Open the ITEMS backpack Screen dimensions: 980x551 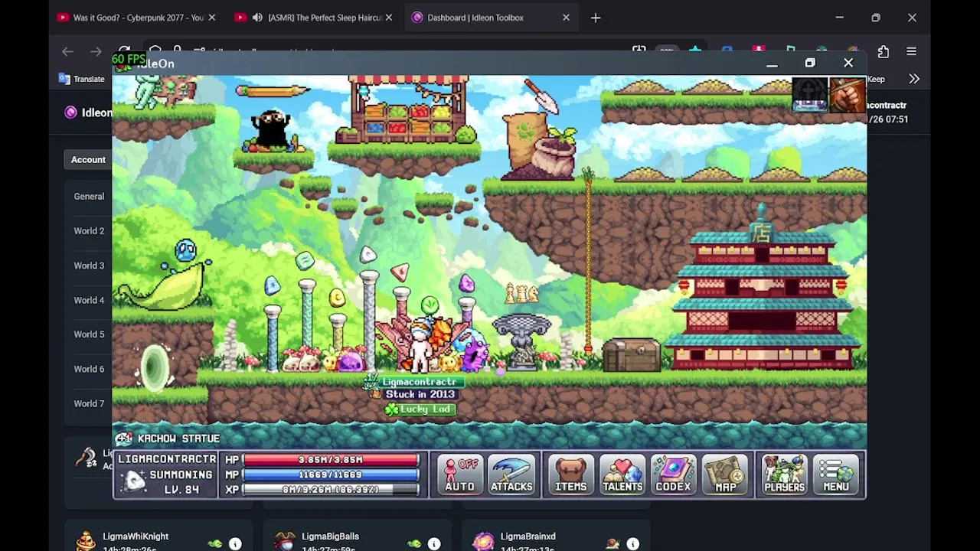570,474
